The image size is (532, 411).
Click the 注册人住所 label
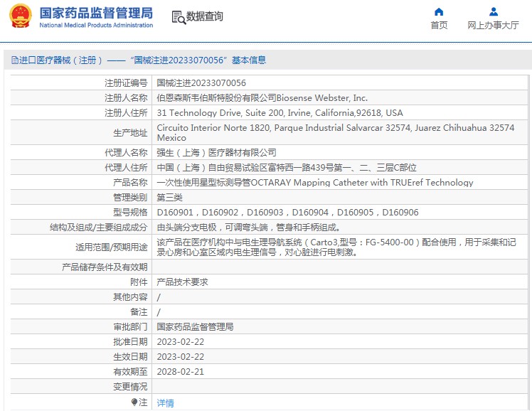point(126,113)
